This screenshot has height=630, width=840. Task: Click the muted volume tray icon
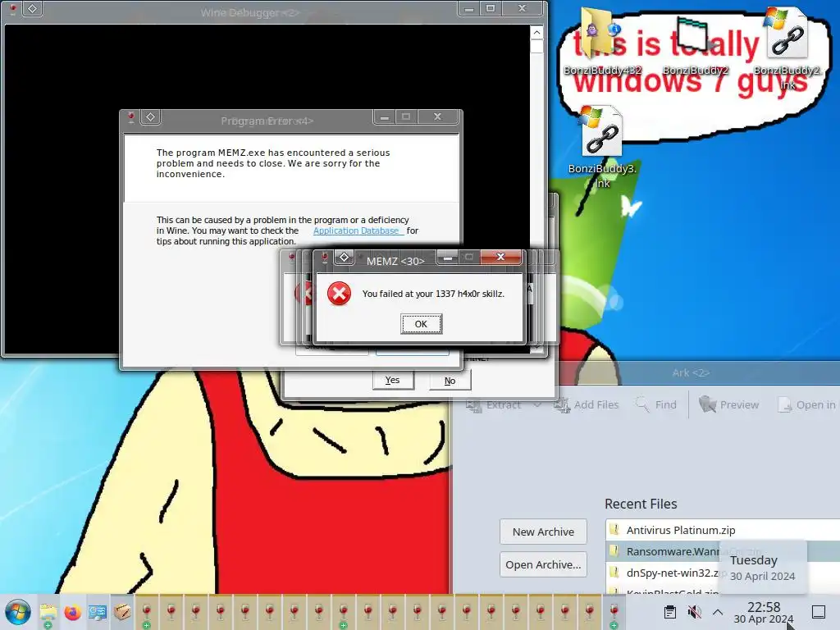tap(694, 612)
